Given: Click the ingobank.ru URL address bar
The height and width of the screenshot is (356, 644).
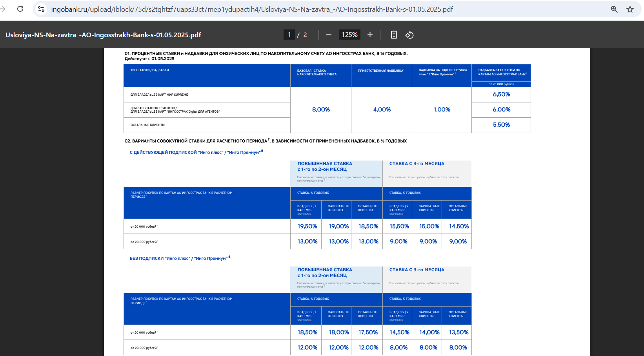Looking at the screenshot, I should coord(252,9).
